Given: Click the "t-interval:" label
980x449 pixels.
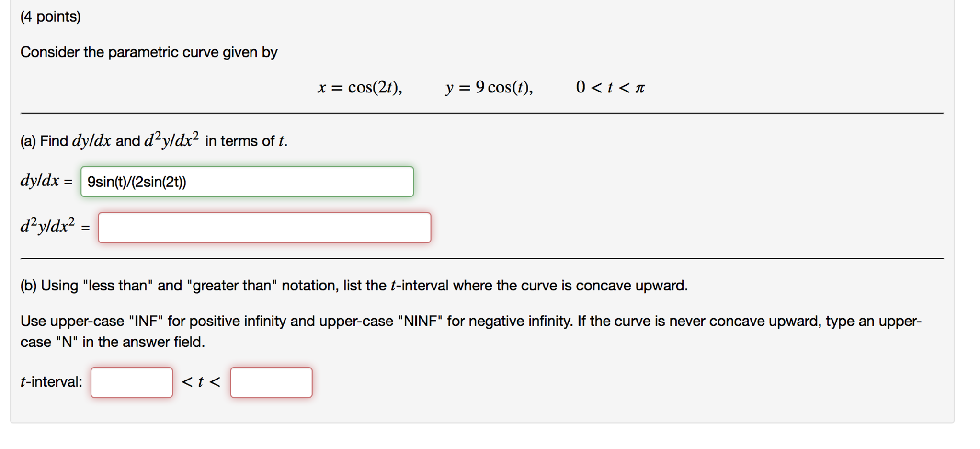Looking at the screenshot, I should click(x=51, y=382).
